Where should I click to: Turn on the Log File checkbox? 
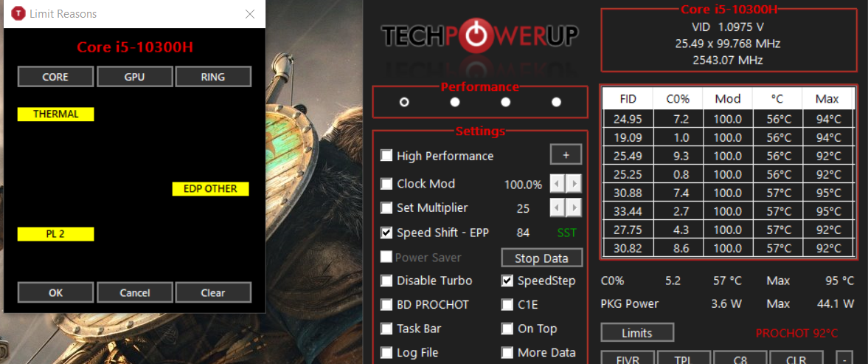pos(386,353)
